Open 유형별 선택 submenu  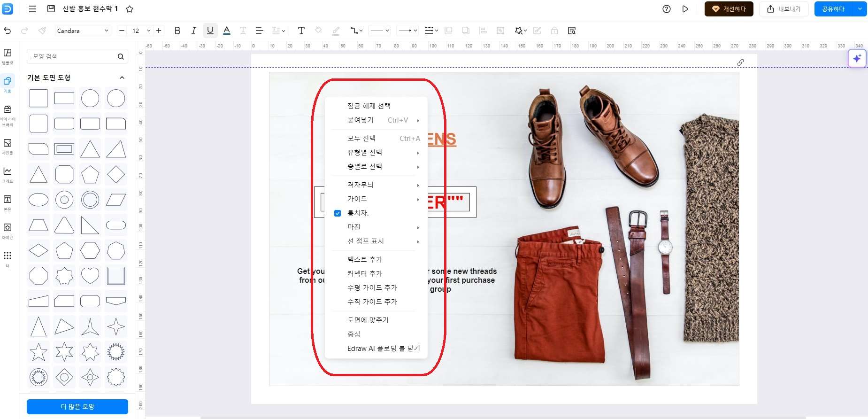pos(376,153)
